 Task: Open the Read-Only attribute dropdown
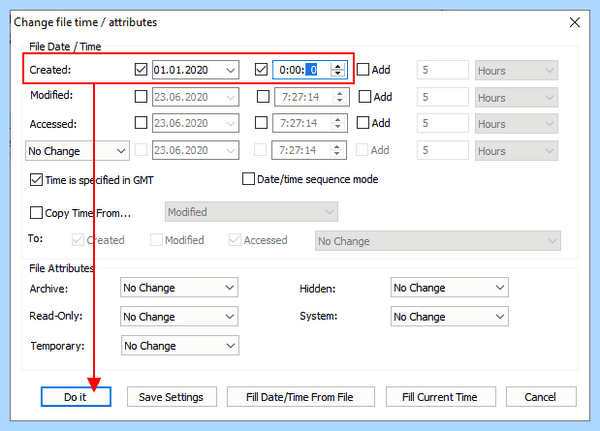(x=179, y=317)
